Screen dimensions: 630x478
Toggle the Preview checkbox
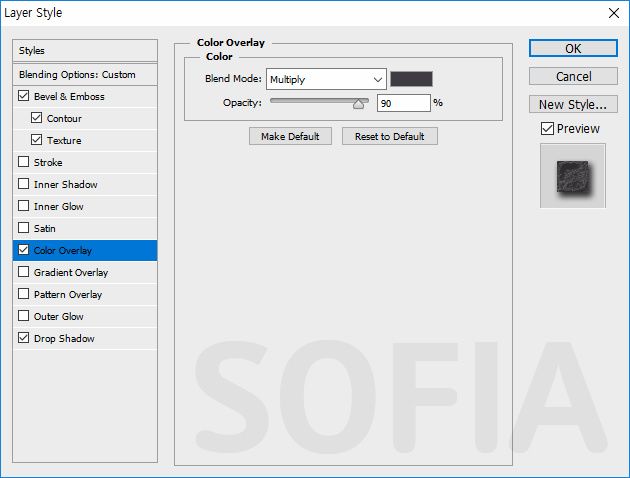[x=547, y=129]
